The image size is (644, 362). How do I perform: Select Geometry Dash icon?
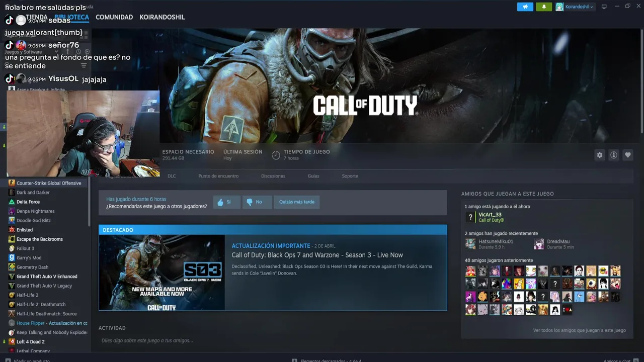click(x=12, y=267)
